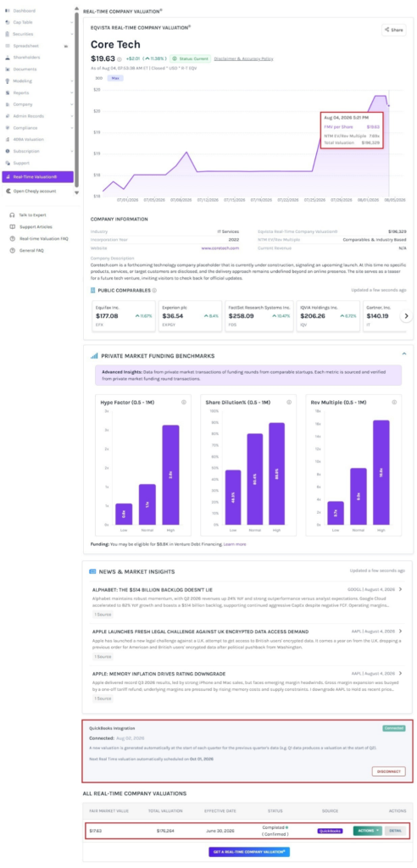Select the 30D chart range tab
Screen dimensions: 417x868
point(98,78)
